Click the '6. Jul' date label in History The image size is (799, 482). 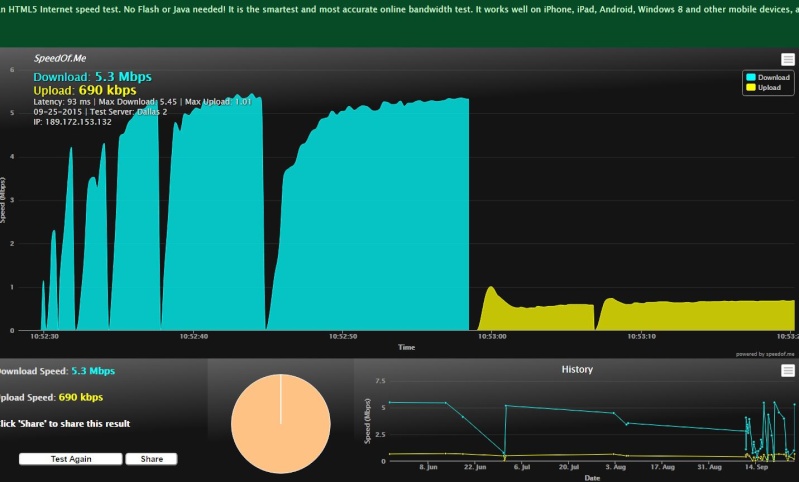click(522, 467)
